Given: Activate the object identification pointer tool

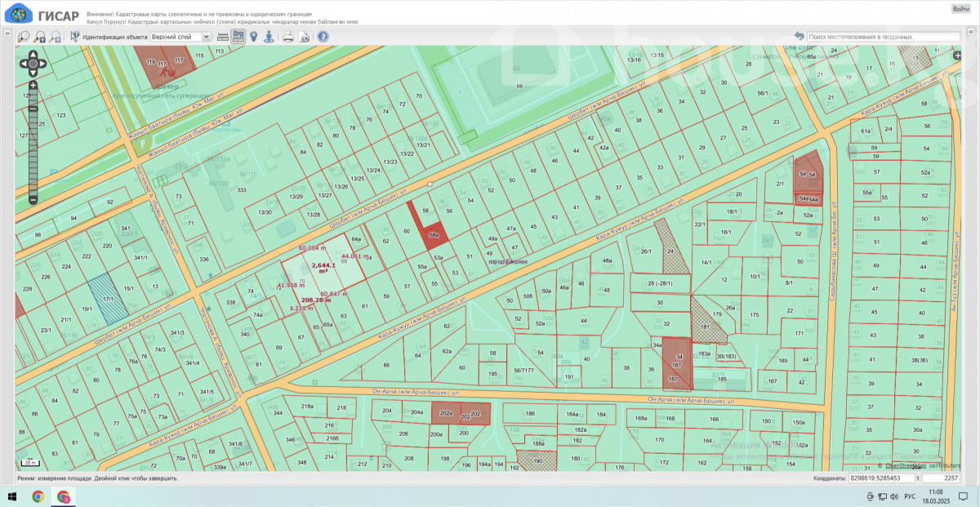Looking at the screenshot, I should click(75, 37).
